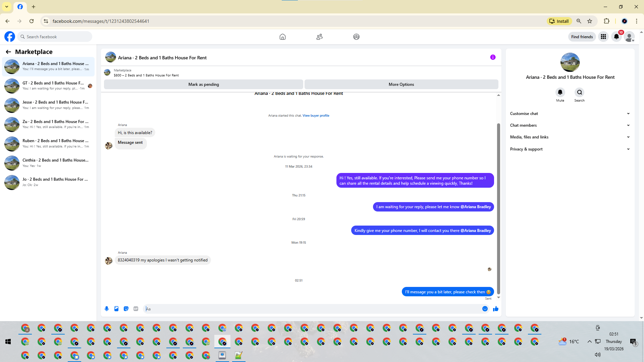Mute this conversation with bell icon
The width and height of the screenshot is (644, 362).
pyautogui.click(x=560, y=92)
